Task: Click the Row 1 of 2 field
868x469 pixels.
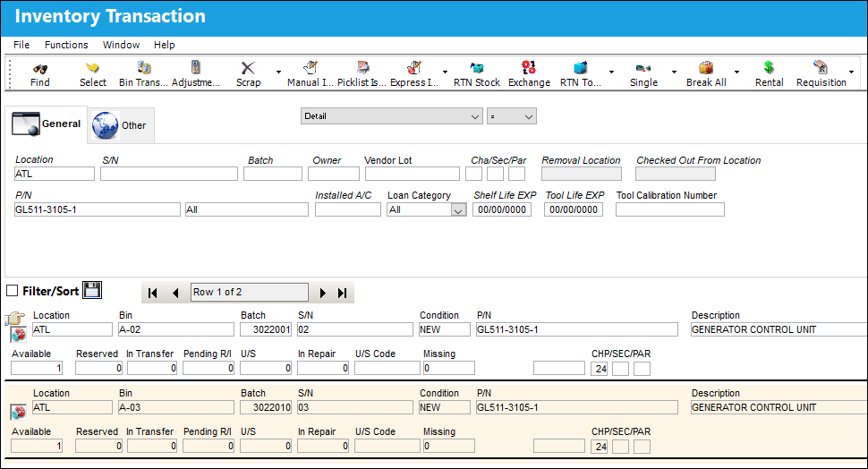Action: click(250, 293)
